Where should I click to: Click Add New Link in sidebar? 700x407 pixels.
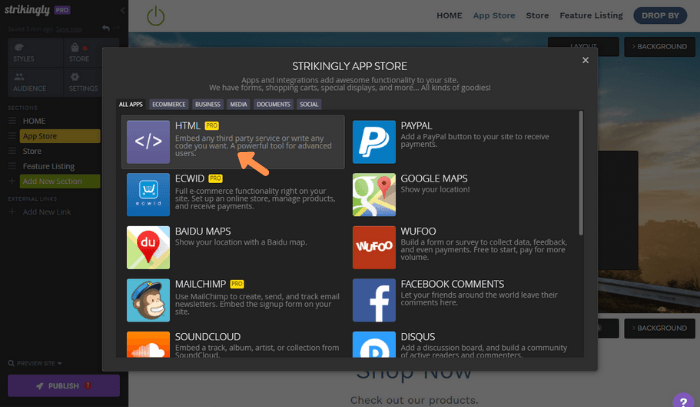point(47,212)
